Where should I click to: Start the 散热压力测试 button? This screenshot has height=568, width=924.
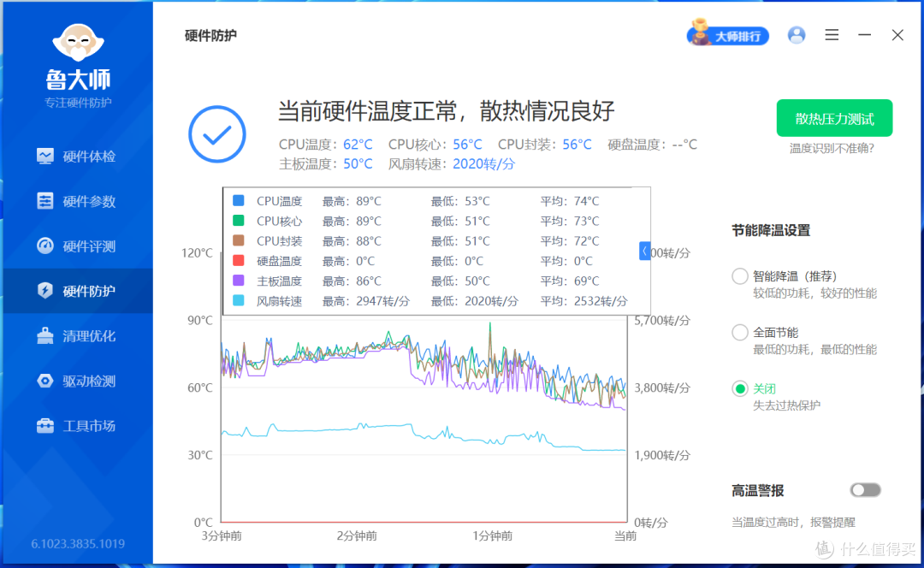click(834, 118)
